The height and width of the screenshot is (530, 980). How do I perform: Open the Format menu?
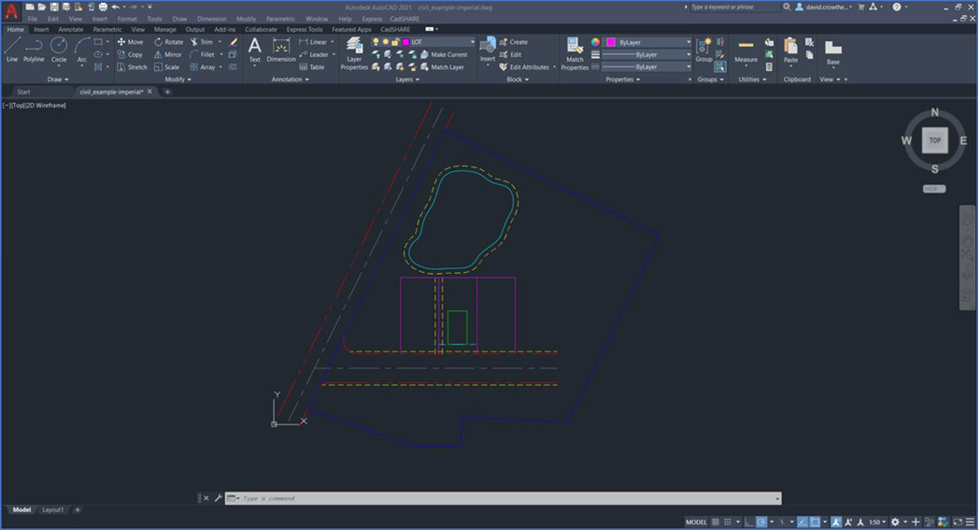127,19
